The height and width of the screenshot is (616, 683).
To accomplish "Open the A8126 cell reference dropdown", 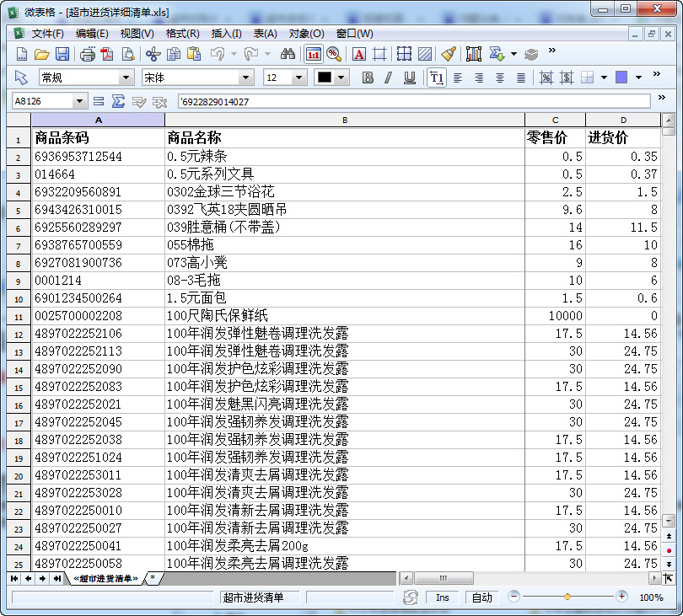I will pos(79,101).
